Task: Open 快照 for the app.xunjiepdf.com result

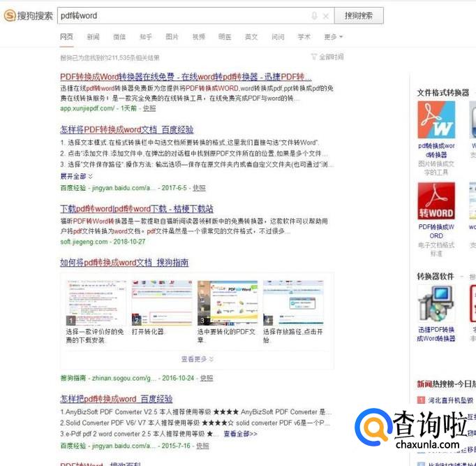Action: (149, 108)
